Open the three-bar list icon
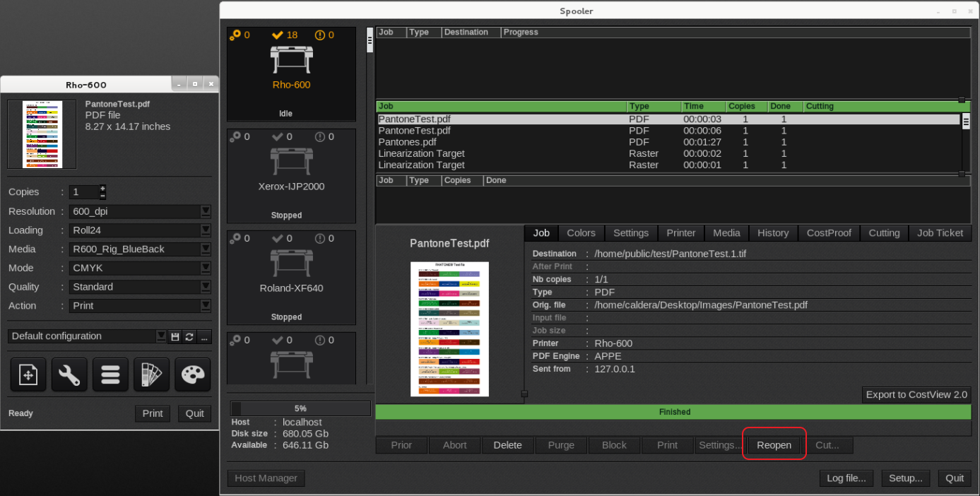The width and height of the screenshot is (980, 496). tap(110, 374)
